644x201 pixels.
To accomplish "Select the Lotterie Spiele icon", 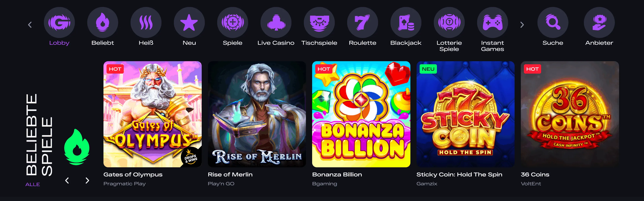I will (x=449, y=22).
